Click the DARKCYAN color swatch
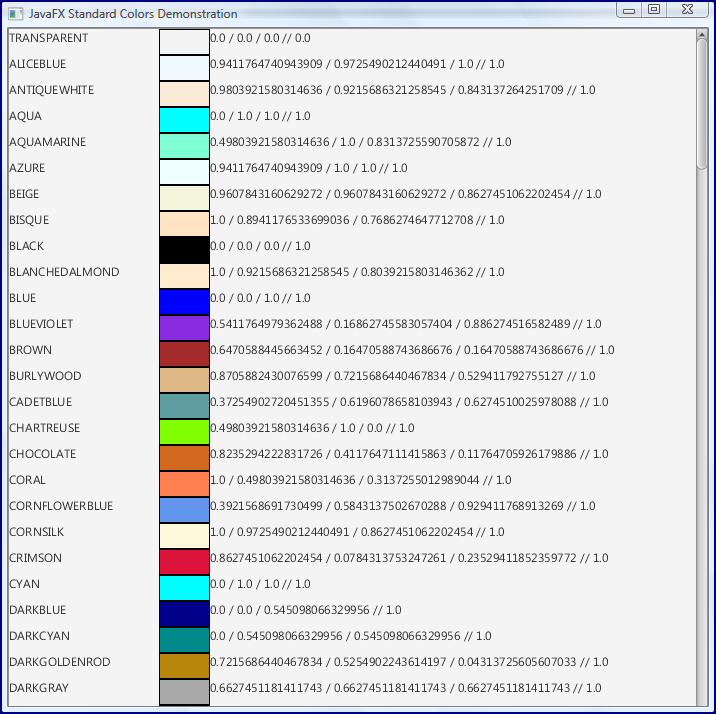 pos(184,640)
